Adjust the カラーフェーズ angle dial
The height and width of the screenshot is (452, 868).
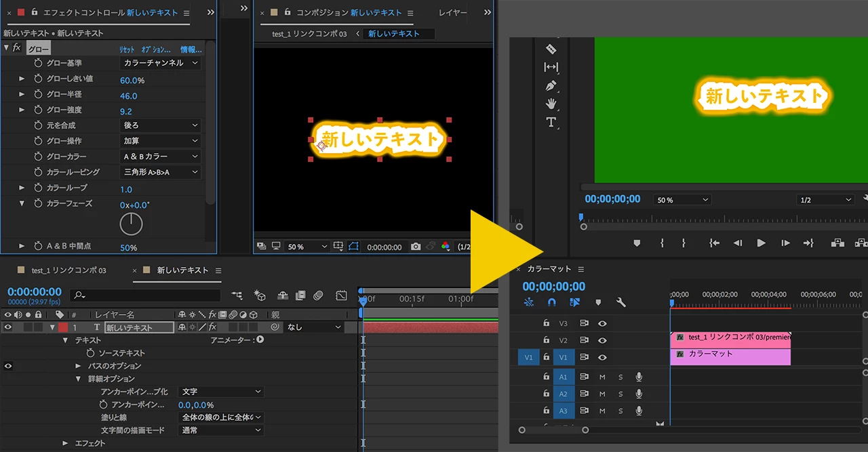pos(131,224)
